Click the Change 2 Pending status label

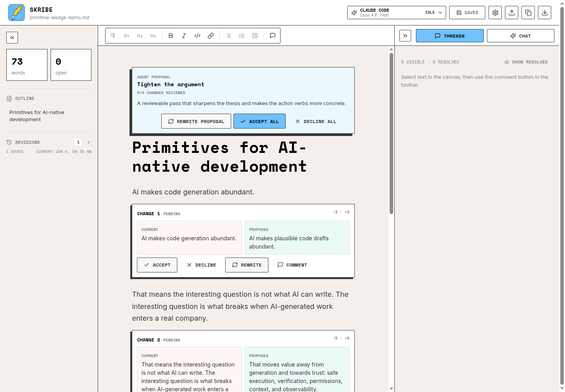tap(172, 340)
